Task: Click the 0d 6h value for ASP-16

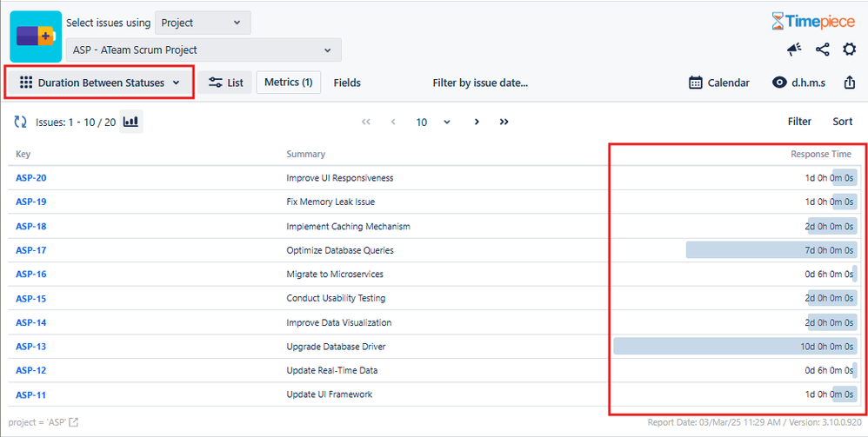Action: pyautogui.click(x=829, y=274)
